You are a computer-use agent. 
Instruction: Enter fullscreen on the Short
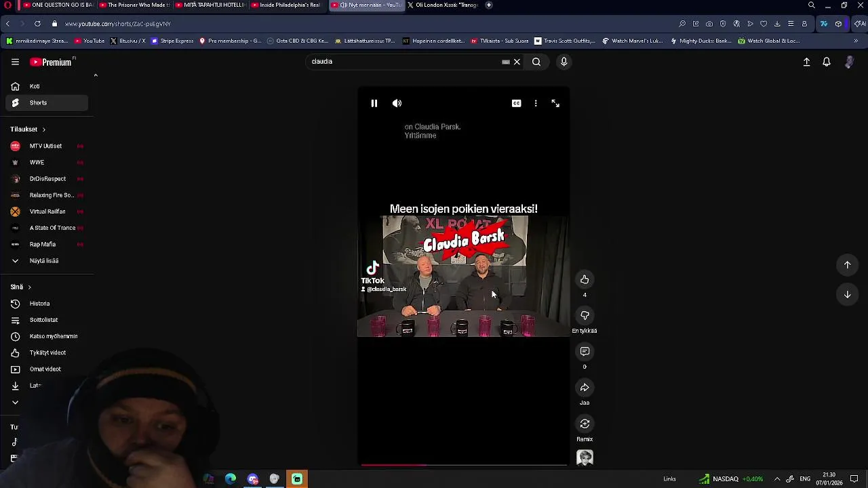click(555, 103)
